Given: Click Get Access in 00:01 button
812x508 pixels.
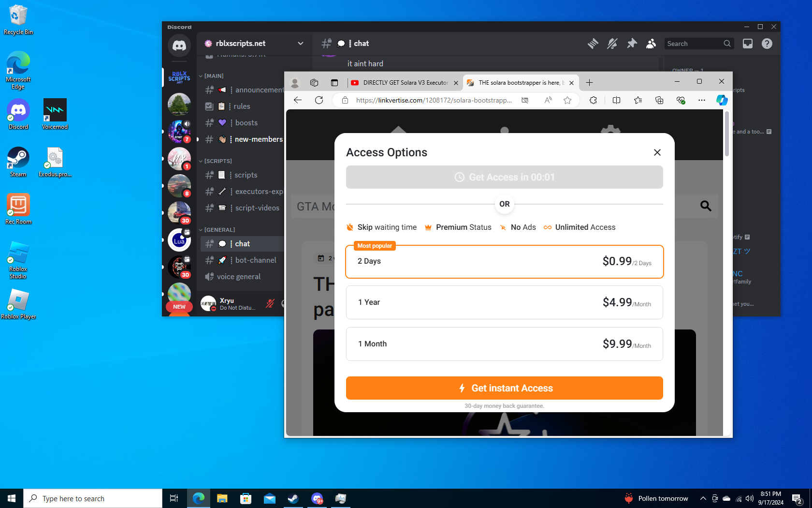Looking at the screenshot, I should click(505, 177).
